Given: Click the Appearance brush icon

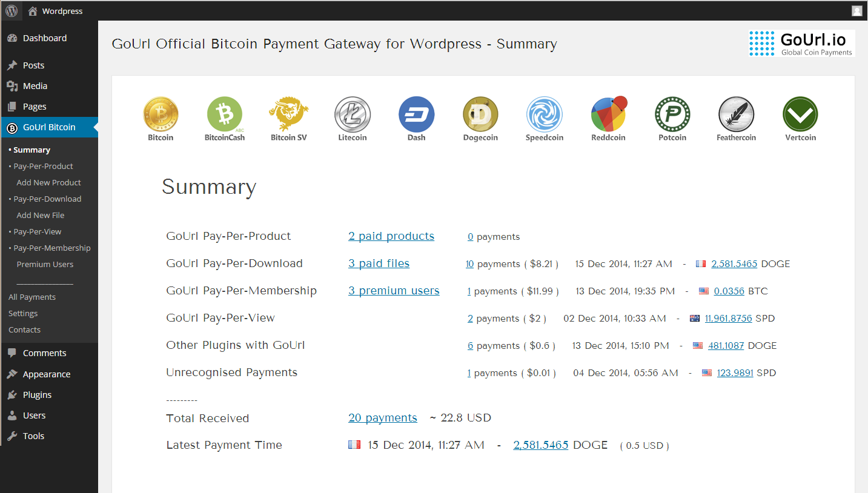Looking at the screenshot, I should 12,374.
